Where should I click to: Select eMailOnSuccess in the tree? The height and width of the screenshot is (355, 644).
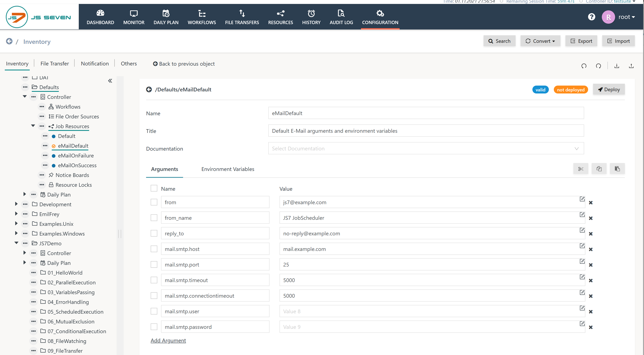tap(77, 165)
